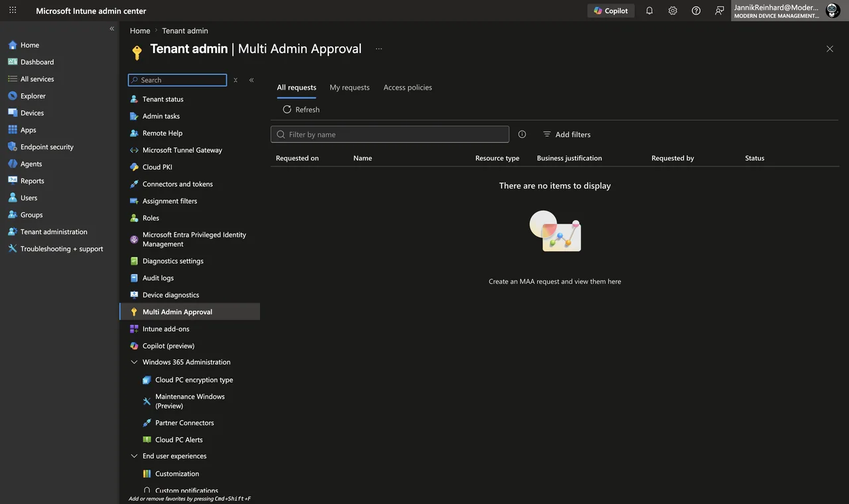Go to Home breadcrumb link
This screenshot has width=849, height=504.
tap(140, 31)
